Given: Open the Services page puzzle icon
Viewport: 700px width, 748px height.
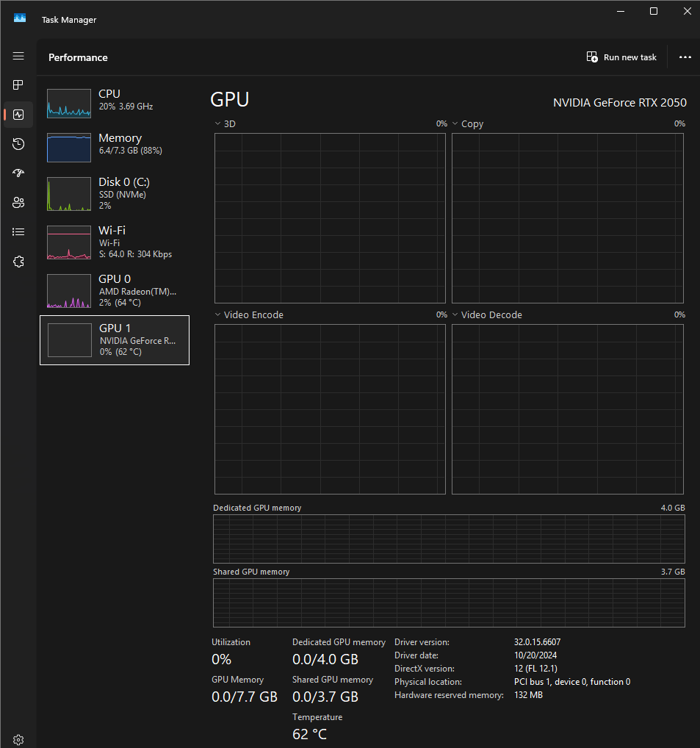Looking at the screenshot, I should point(18,262).
